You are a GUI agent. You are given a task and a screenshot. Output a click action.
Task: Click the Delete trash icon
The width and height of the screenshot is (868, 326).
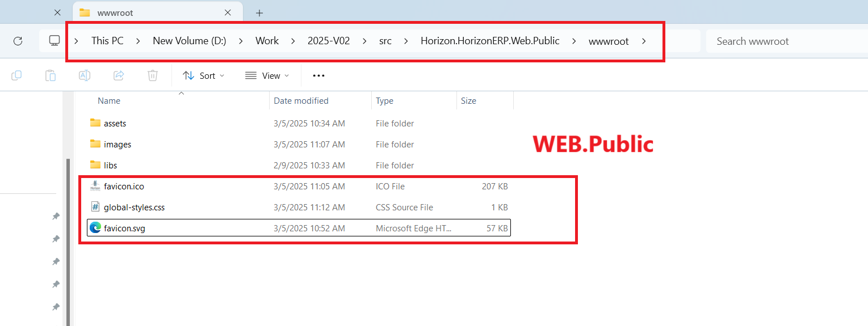pyautogui.click(x=152, y=75)
